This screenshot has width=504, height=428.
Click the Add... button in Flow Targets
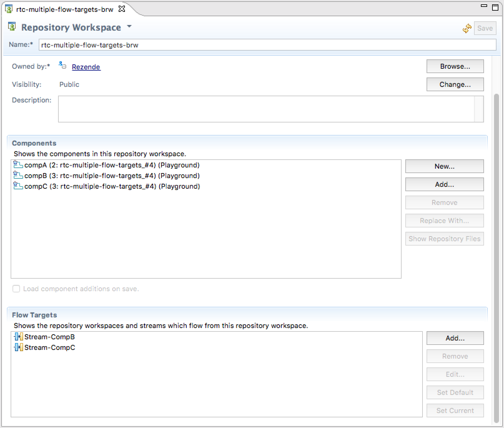pos(455,338)
